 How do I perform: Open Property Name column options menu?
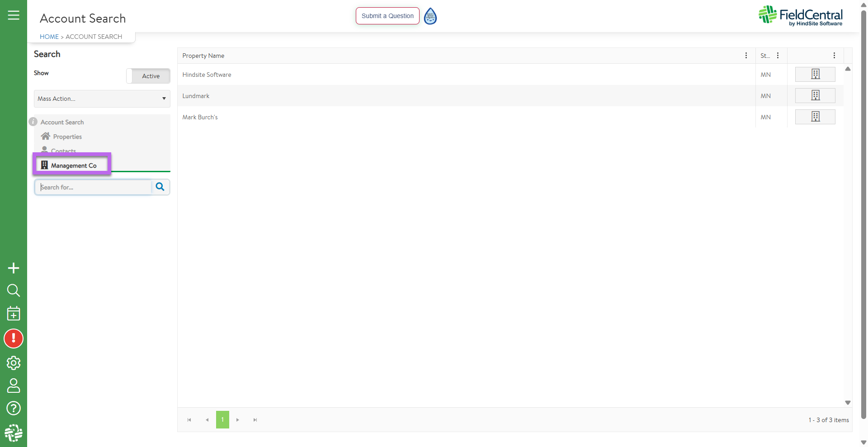click(746, 56)
